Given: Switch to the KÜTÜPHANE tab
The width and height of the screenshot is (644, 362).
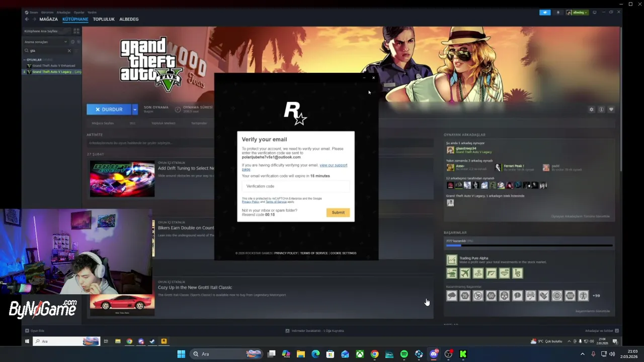Looking at the screenshot, I should [75, 19].
